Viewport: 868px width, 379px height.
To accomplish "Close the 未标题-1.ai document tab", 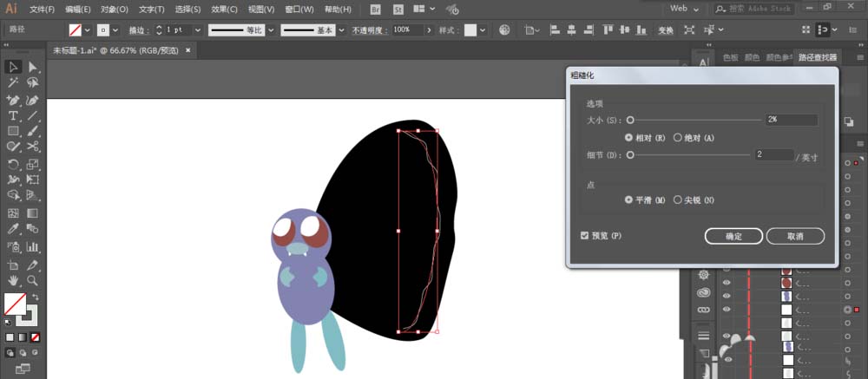I will click(187, 50).
